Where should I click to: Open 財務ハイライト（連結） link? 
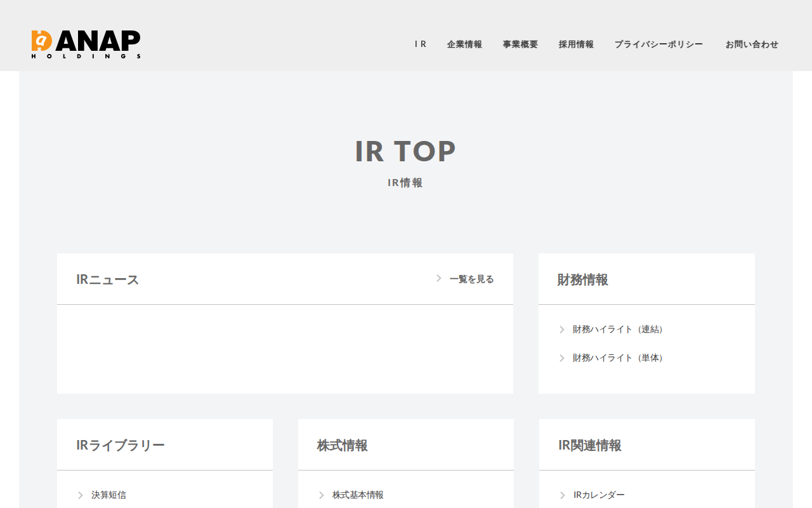(620, 330)
